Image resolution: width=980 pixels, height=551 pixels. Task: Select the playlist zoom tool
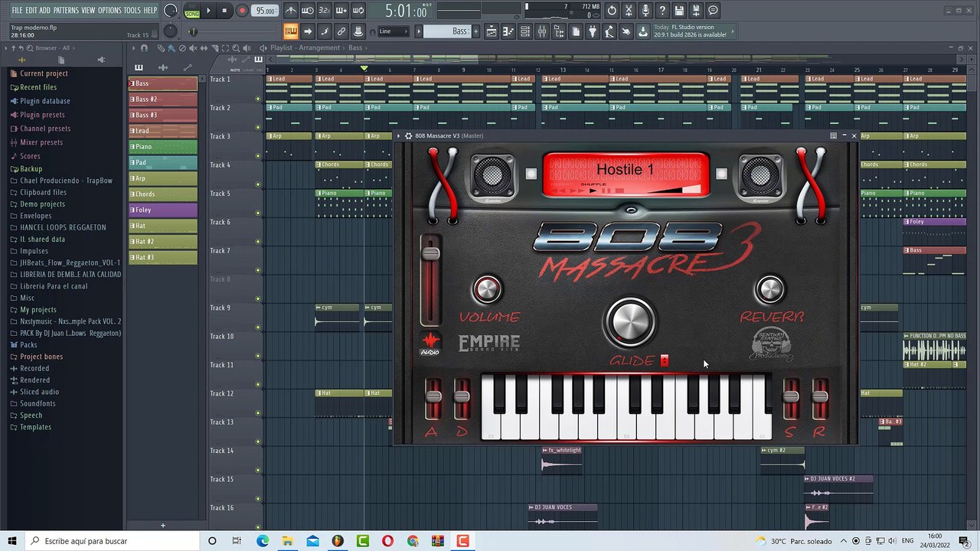tap(236, 48)
